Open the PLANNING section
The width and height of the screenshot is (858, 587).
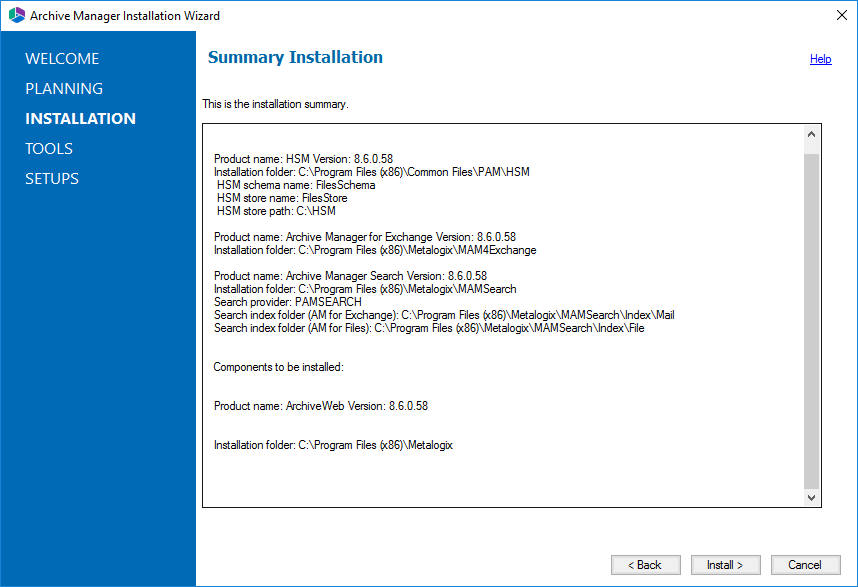64,89
